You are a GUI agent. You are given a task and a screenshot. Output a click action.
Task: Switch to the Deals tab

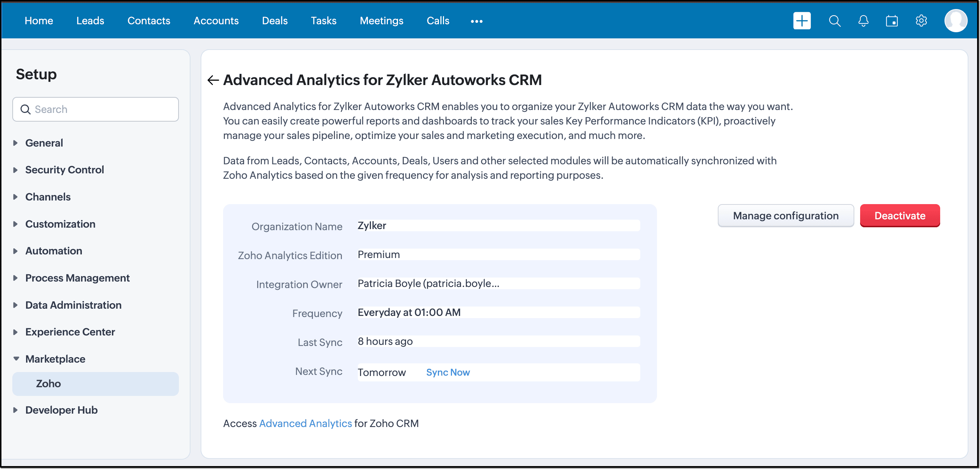point(275,21)
